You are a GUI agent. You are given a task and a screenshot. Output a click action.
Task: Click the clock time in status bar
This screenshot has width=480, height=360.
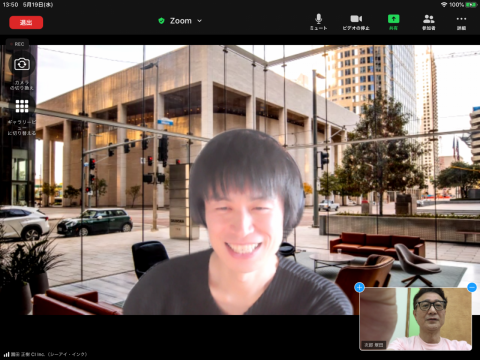(x=10, y=5)
